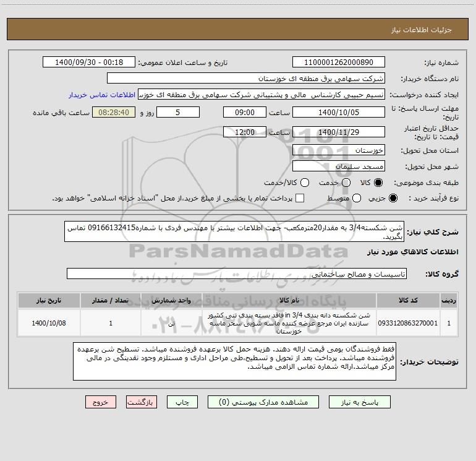Select the کالا radio button
Viewport: 476px width, 461px height.
point(378,183)
